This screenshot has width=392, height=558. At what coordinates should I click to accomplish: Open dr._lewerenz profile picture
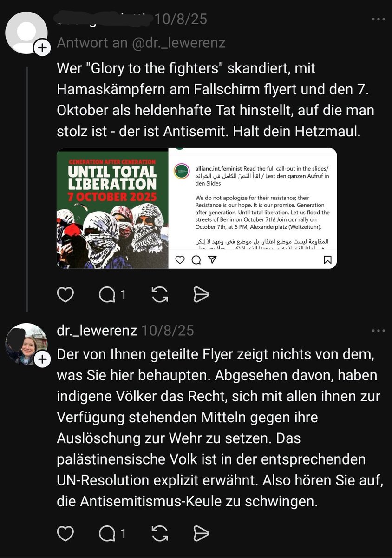click(26, 344)
